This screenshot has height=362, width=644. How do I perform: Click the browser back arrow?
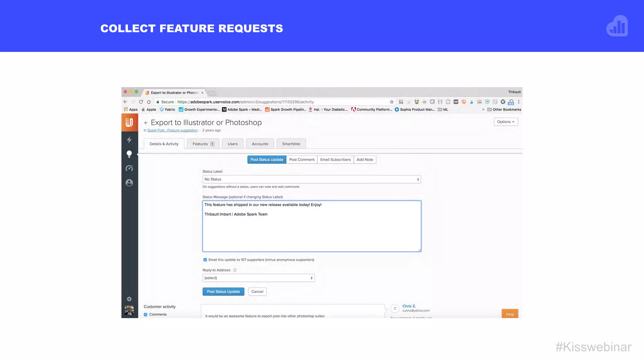(125, 102)
